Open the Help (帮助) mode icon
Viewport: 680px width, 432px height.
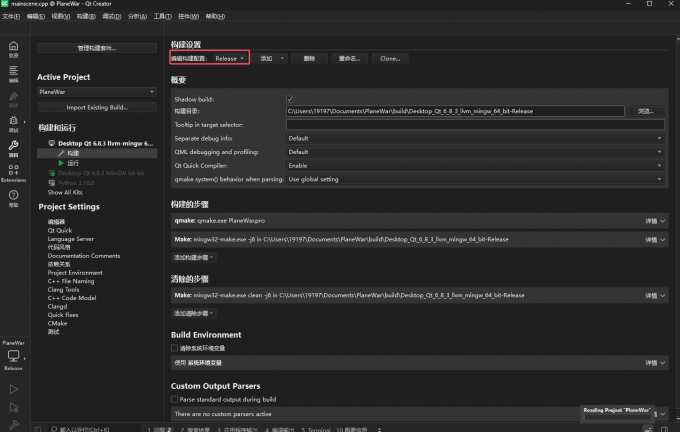[x=13, y=198]
